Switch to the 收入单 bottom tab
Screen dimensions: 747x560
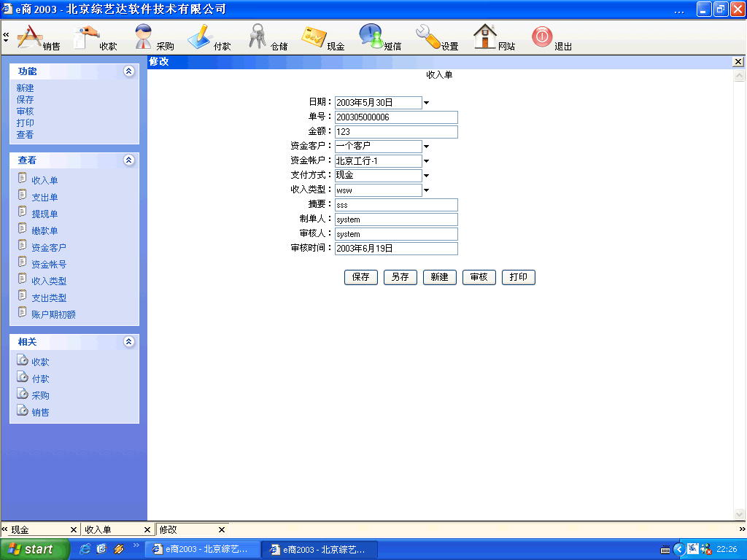click(109, 530)
